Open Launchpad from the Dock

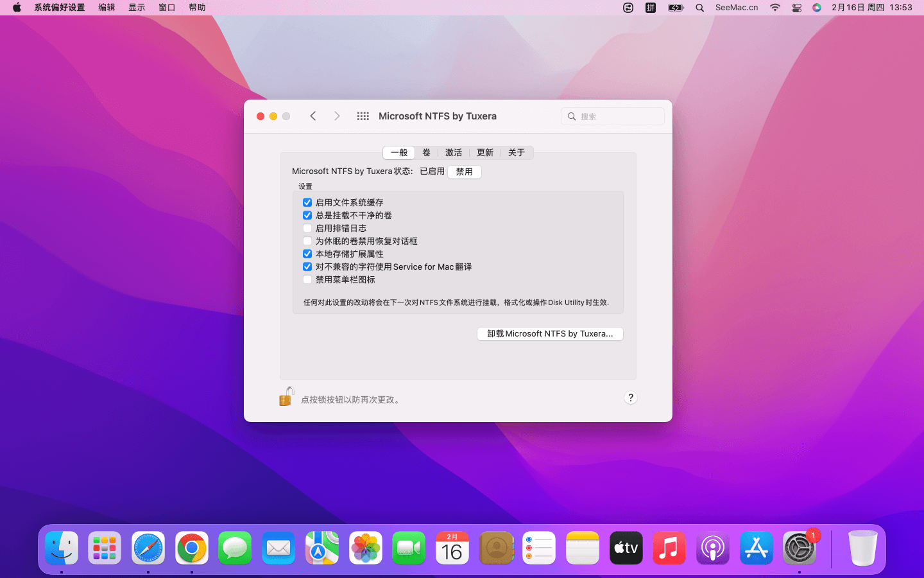pos(105,548)
